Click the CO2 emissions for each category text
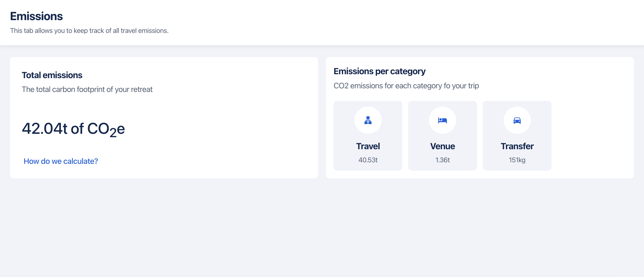The height and width of the screenshot is (277, 644). click(x=406, y=86)
